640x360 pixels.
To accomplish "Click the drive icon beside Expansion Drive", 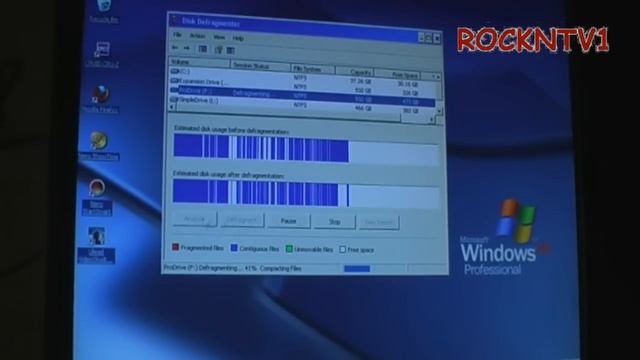I will (x=174, y=80).
